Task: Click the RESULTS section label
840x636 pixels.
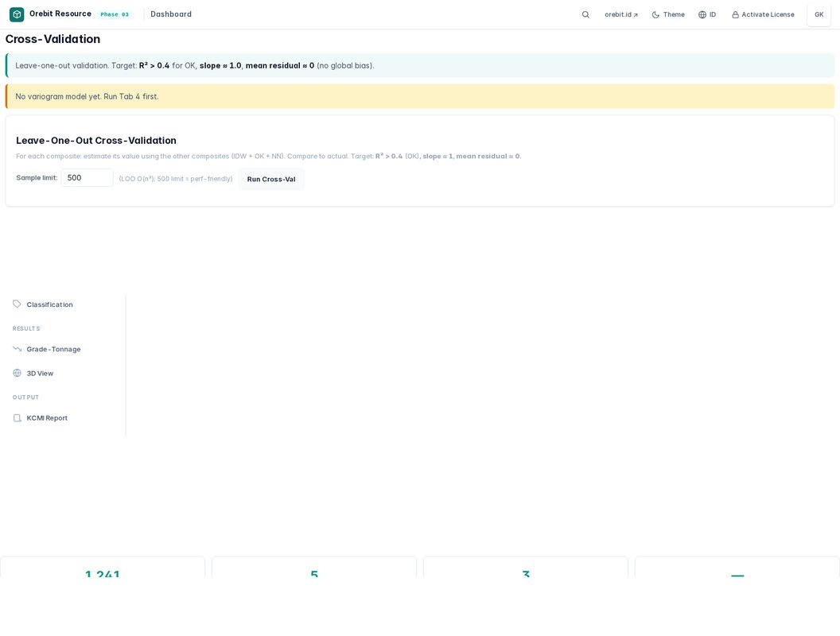Action: 26,328
